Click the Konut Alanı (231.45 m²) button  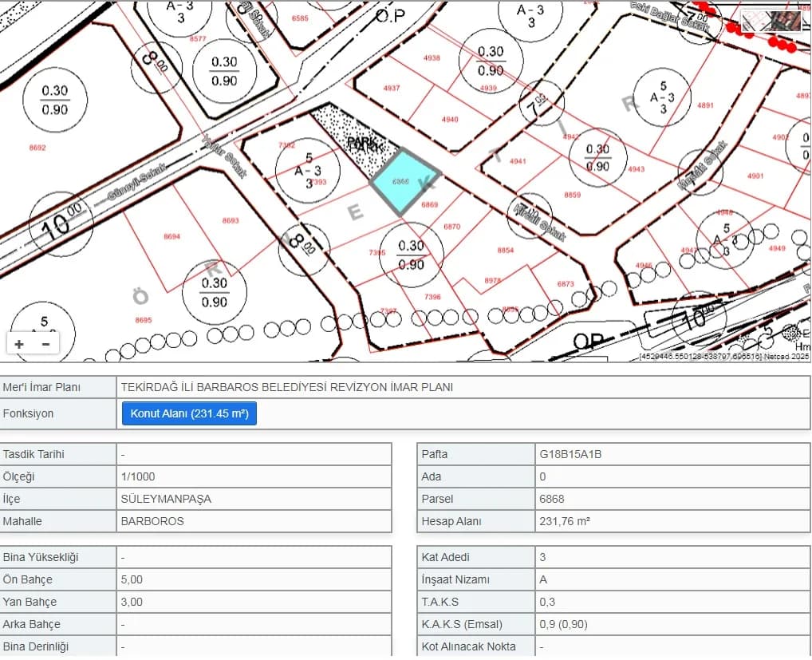[x=189, y=413]
